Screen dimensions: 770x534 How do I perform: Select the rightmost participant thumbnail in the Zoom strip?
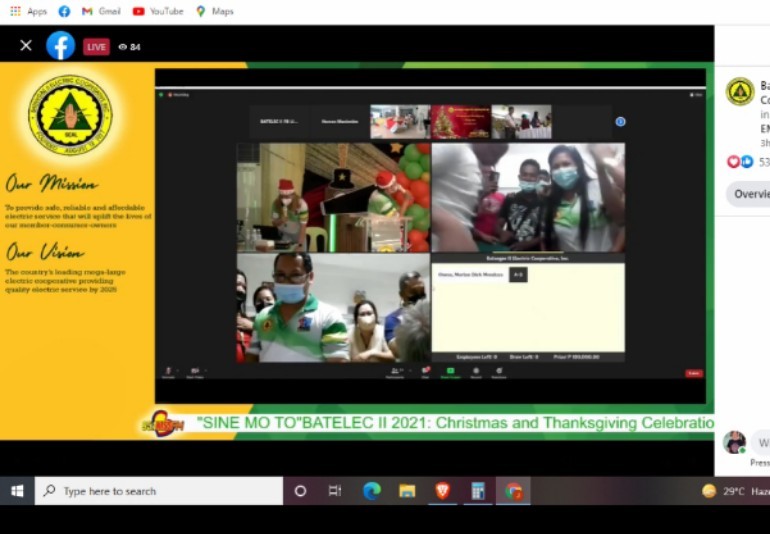click(x=522, y=122)
